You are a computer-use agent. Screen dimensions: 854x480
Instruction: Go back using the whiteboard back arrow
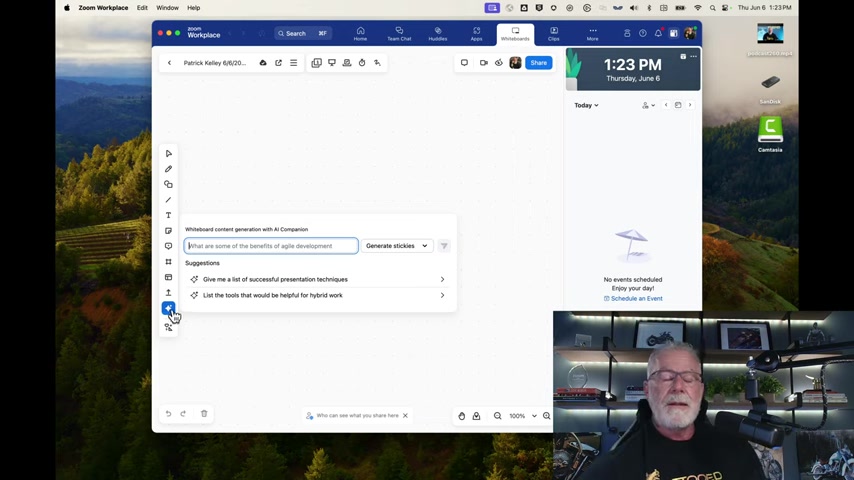pos(169,63)
